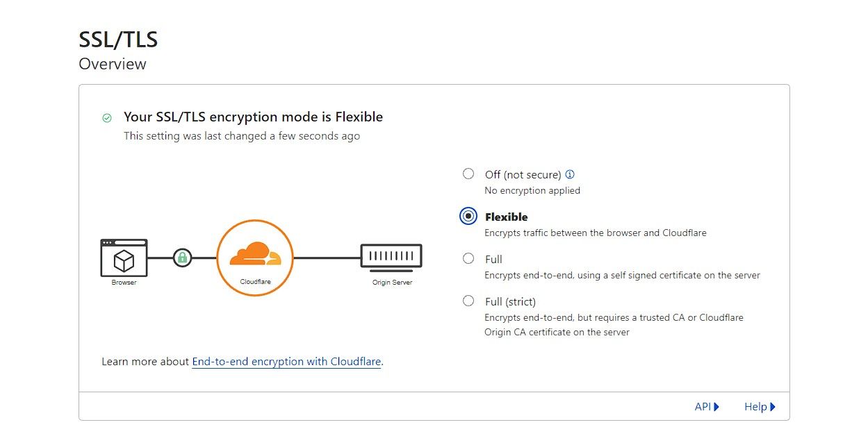Click the green success checkmark icon
This screenshot has height=427, width=868.
(107, 118)
